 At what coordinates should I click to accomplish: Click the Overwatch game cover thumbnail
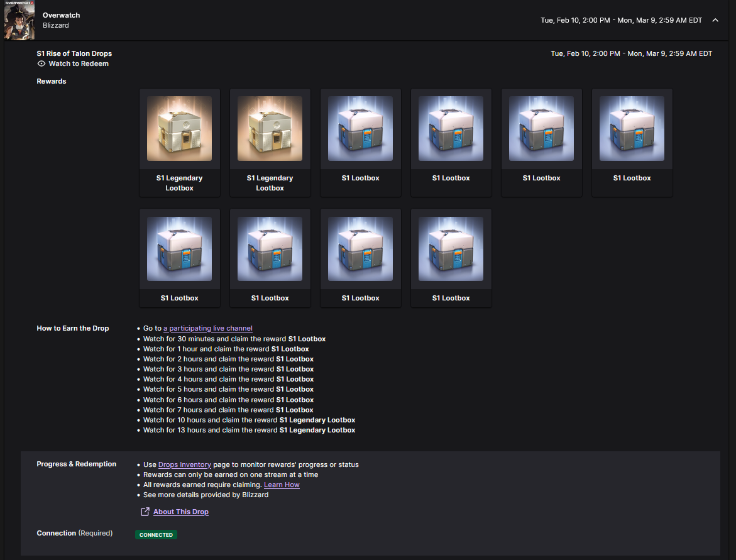click(19, 20)
